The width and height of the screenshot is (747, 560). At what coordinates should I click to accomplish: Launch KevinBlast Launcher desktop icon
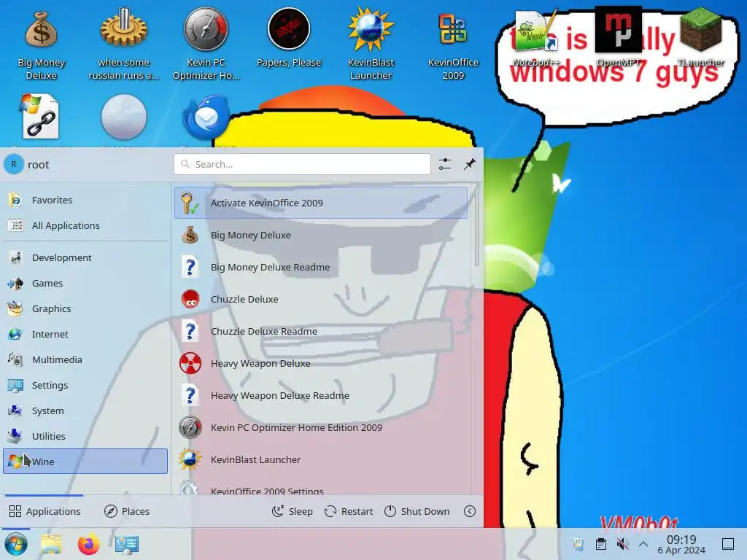pyautogui.click(x=371, y=45)
